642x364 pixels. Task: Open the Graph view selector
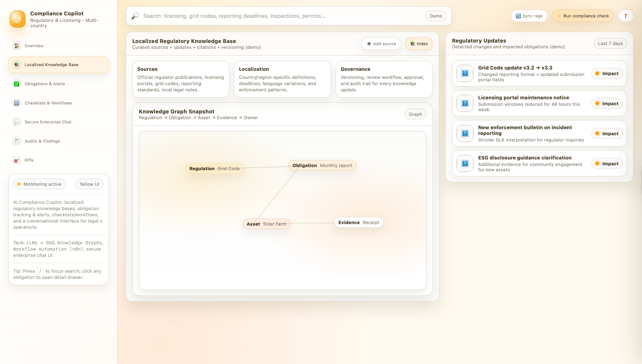coord(415,114)
